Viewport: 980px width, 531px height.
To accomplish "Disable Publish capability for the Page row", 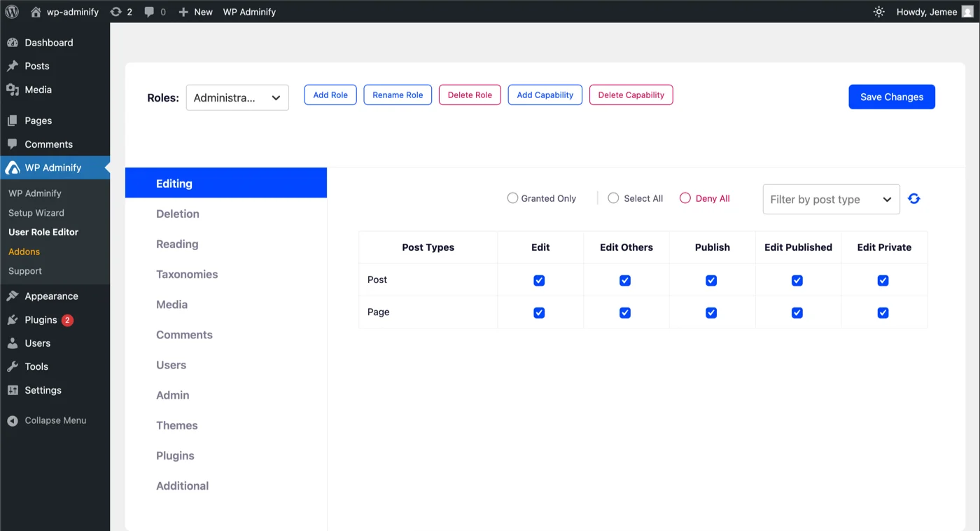I will coord(710,312).
